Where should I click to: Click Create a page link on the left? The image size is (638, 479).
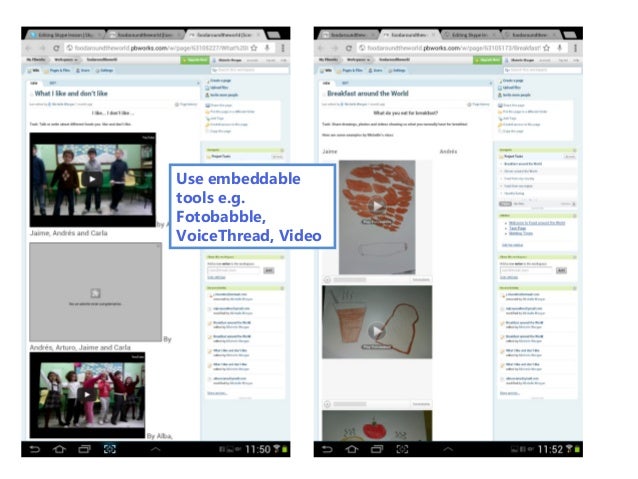(218, 81)
